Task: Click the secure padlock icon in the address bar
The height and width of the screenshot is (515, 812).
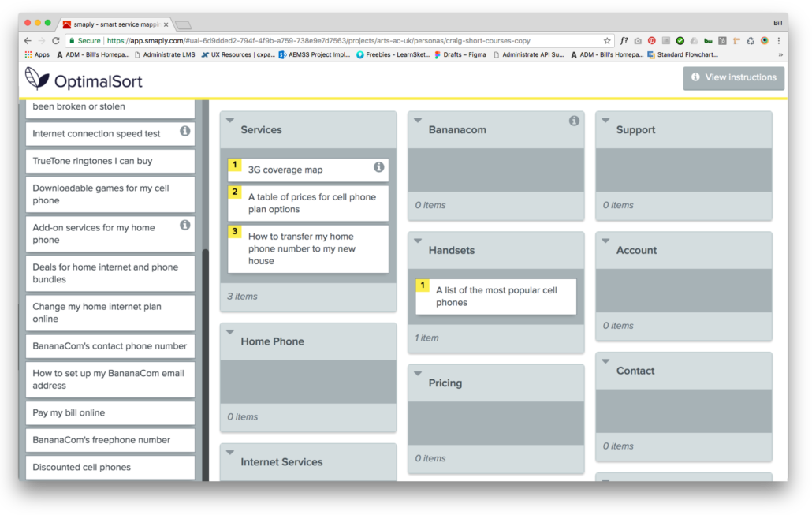Action: tap(72, 40)
